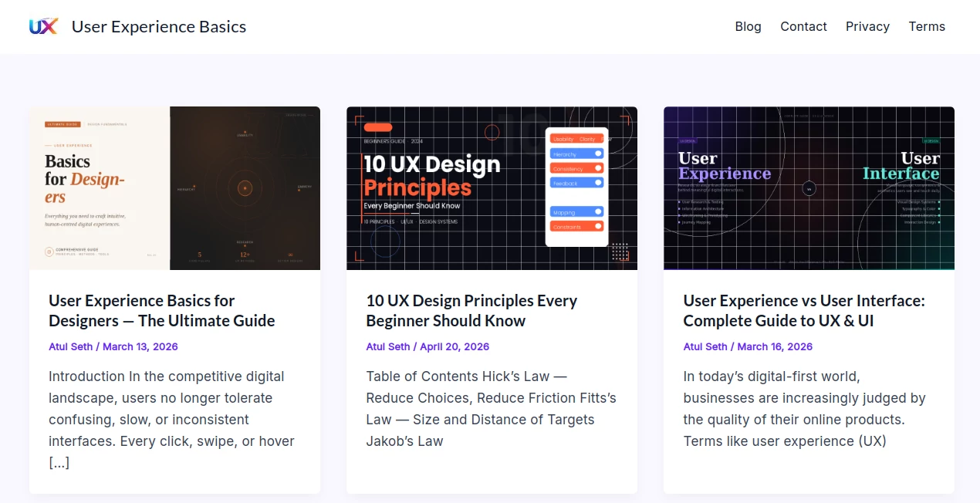The height and width of the screenshot is (503, 980).
Task: Click excerpt starting "Introduction In the competitive"
Action: (x=171, y=420)
